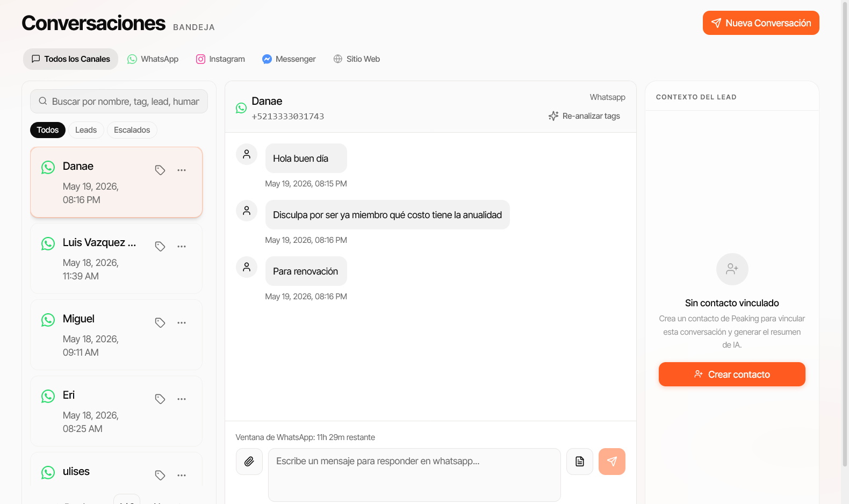Focus the Buscar por nombre search field
849x504 pixels.
(119, 102)
